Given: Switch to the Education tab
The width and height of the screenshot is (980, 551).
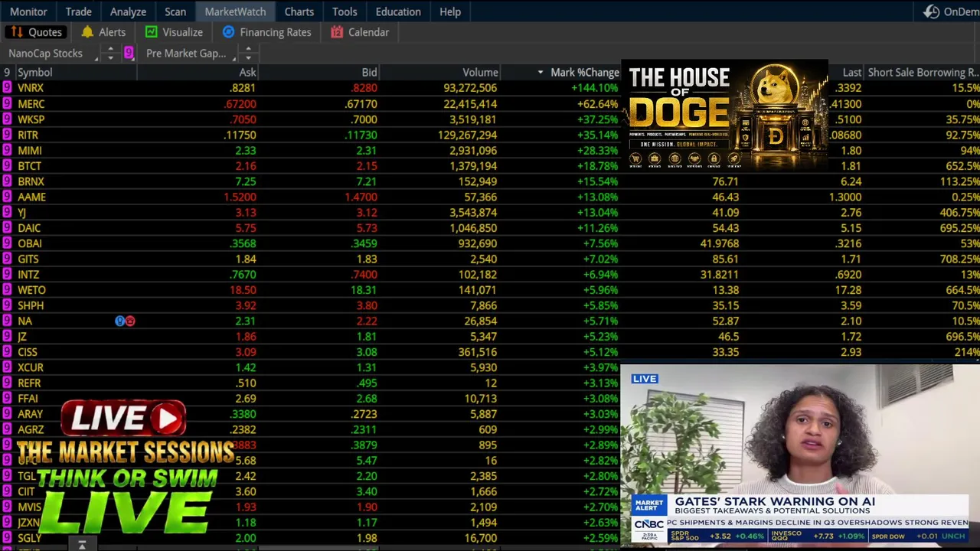Looking at the screenshot, I should point(398,11).
